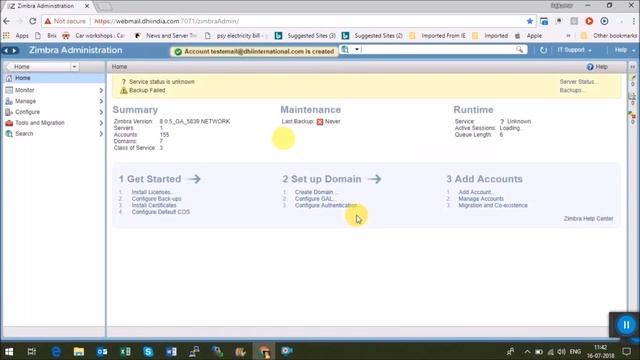The height and width of the screenshot is (360, 640).
Task: Click the pause recording button
Action: pos(625,325)
